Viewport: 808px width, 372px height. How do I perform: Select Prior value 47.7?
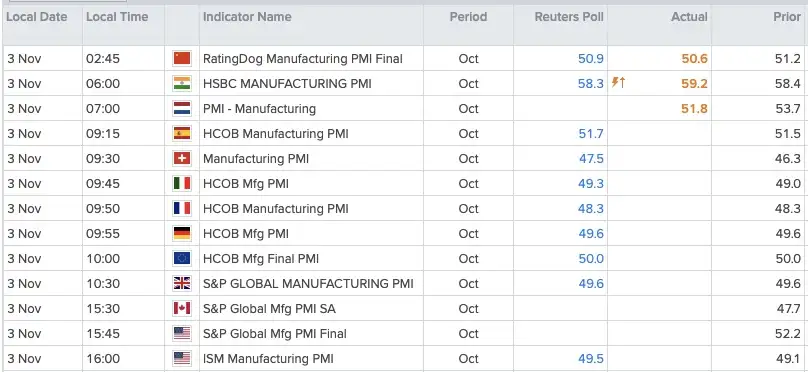tap(788, 309)
